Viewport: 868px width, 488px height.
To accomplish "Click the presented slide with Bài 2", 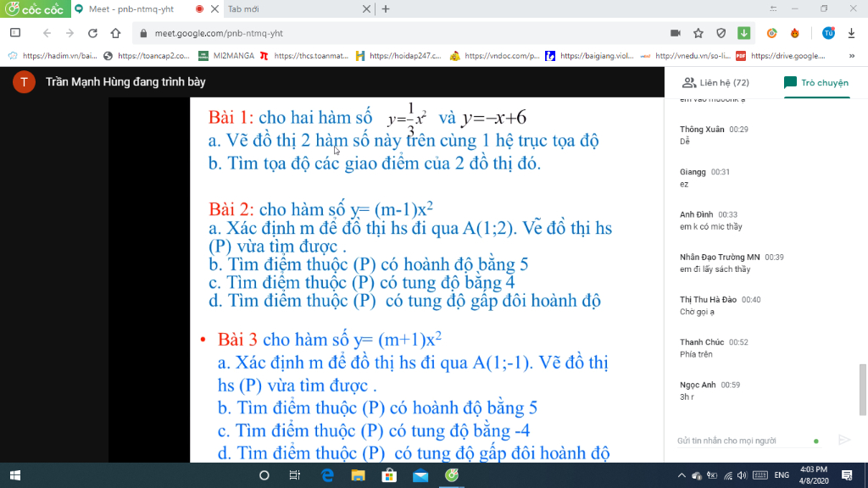I will (x=427, y=280).
